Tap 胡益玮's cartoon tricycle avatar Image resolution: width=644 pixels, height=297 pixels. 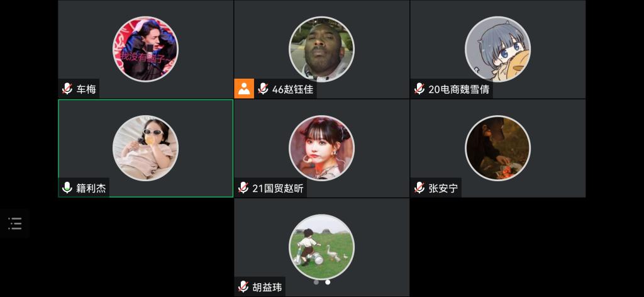(x=321, y=247)
